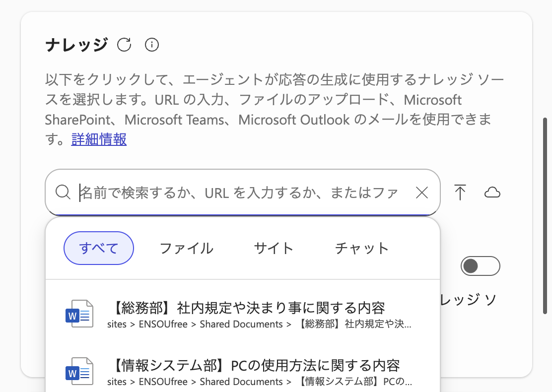The image size is (552, 392).
Task: Click the cloud icon
Action: click(492, 193)
